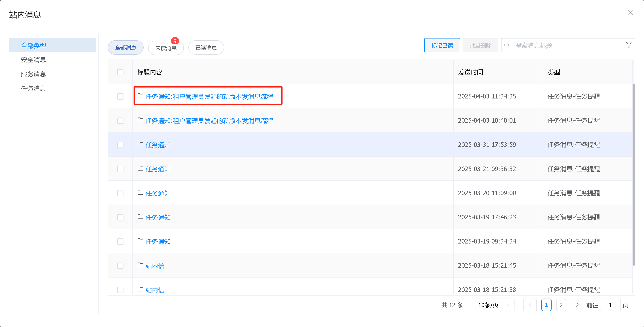This screenshot has width=644, height=327.
Task: Click folder icon of 站内信 at 15:21:45
Action: tap(140, 265)
